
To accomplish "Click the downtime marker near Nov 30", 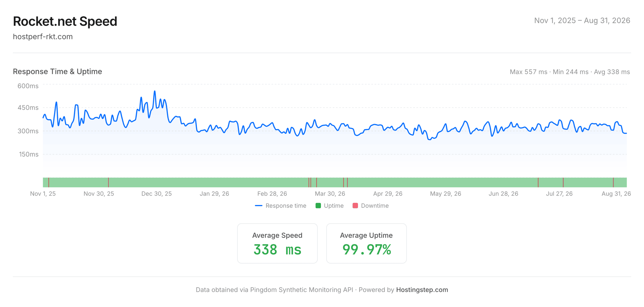I will pos(108,182).
